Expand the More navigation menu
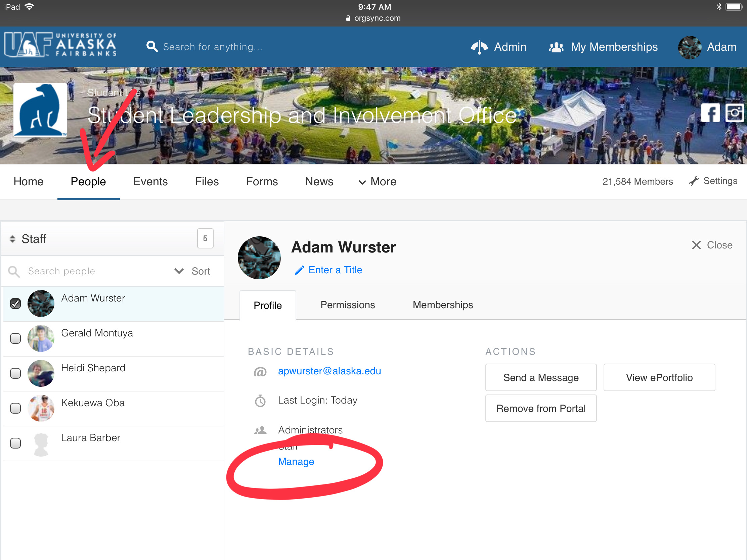Image resolution: width=747 pixels, height=560 pixels. coord(377,182)
